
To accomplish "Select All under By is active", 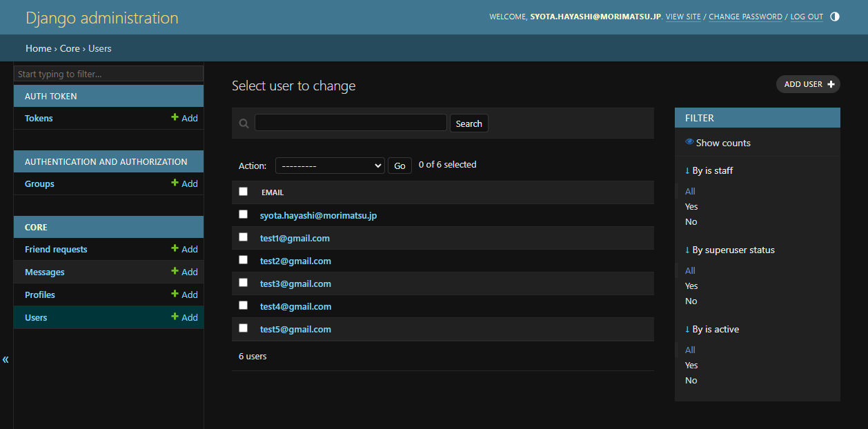I will coord(690,350).
